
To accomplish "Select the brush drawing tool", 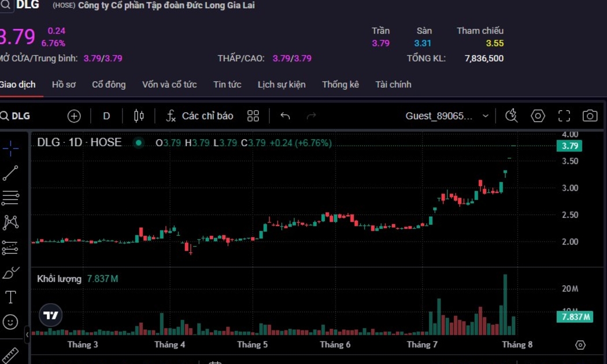I will [x=10, y=273].
